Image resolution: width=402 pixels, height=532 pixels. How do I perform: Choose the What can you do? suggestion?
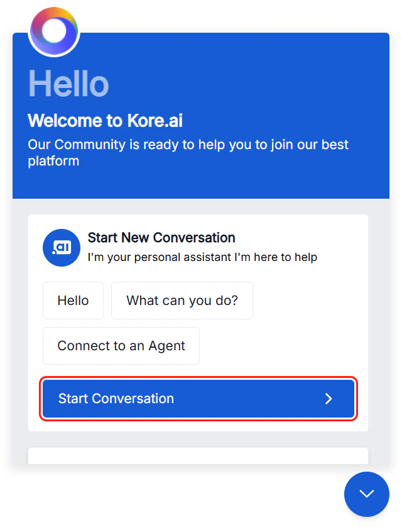pyautogui.click(x=182, y=301)
